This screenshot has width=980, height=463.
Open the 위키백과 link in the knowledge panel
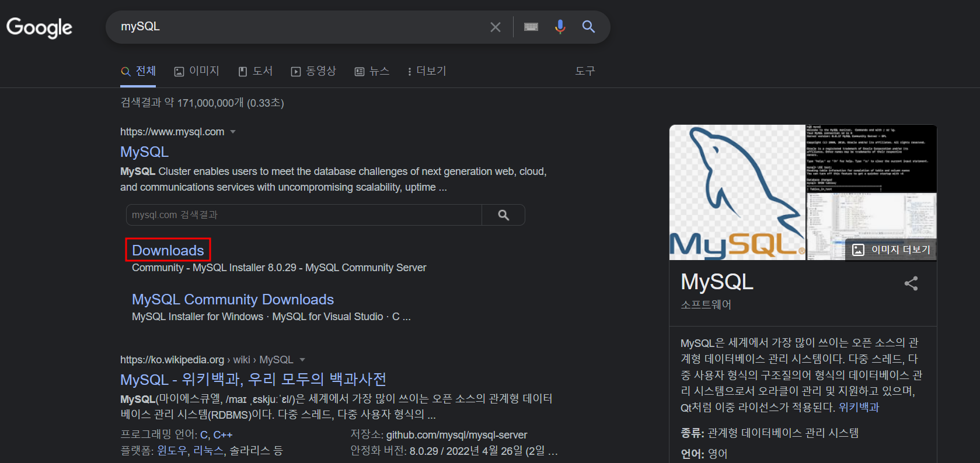pyautogui.click(x=859, y=407)
